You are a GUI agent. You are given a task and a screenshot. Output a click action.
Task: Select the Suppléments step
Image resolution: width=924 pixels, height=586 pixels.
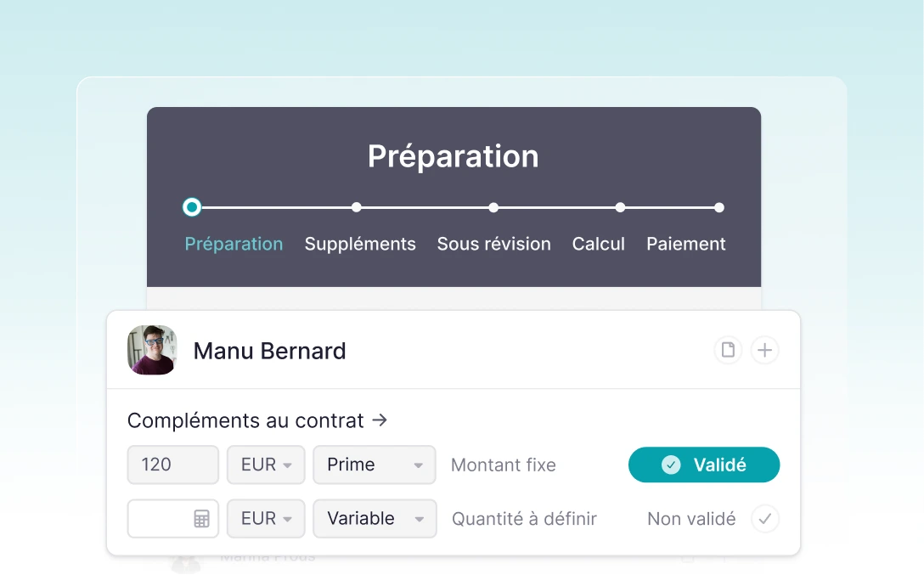click(360, 244)
